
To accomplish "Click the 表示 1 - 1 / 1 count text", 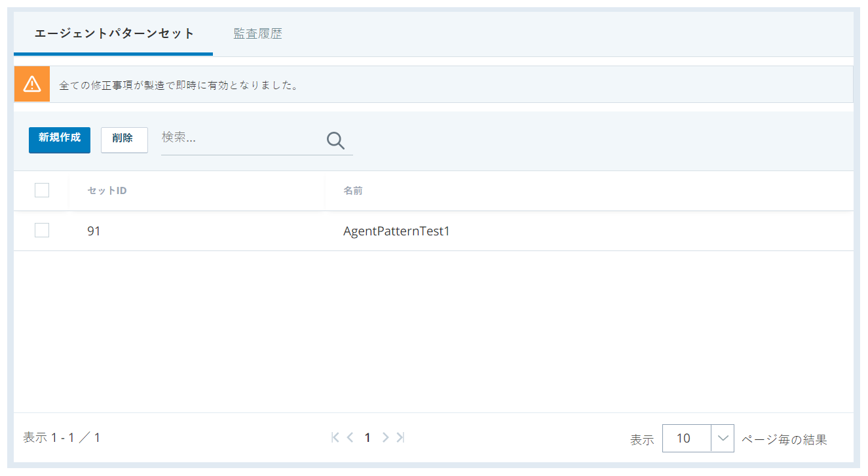I will point(62,437).
